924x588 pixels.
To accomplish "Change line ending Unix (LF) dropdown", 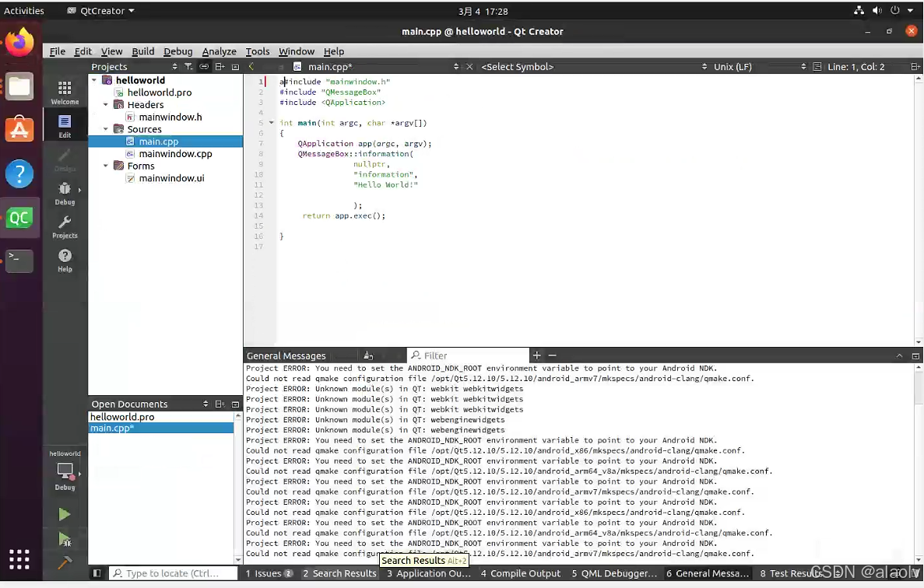I will point(760,67).
